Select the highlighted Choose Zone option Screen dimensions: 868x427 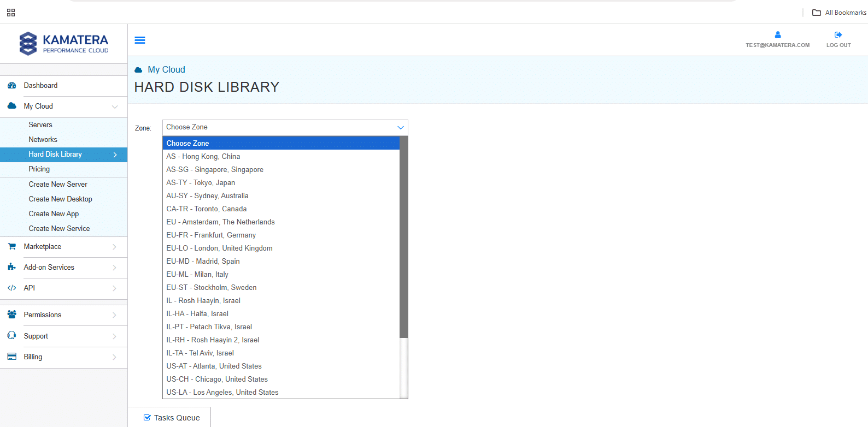[281, 143]
